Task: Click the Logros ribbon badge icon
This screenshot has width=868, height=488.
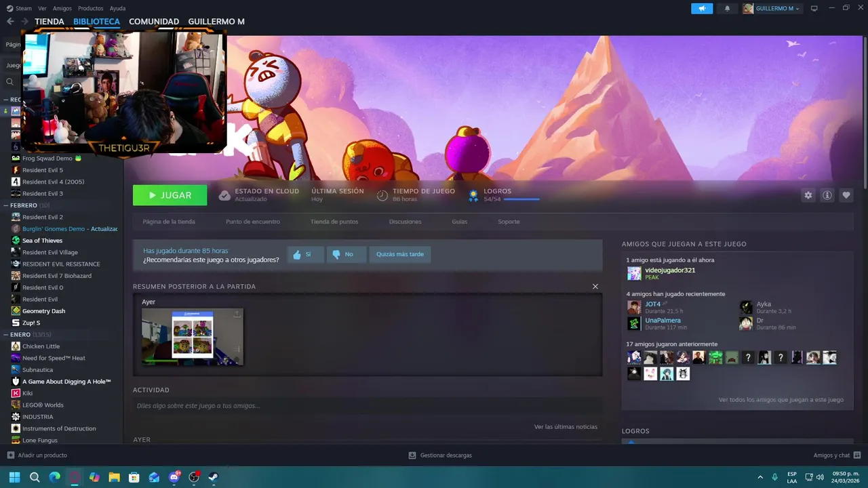Action: (473, 195)
